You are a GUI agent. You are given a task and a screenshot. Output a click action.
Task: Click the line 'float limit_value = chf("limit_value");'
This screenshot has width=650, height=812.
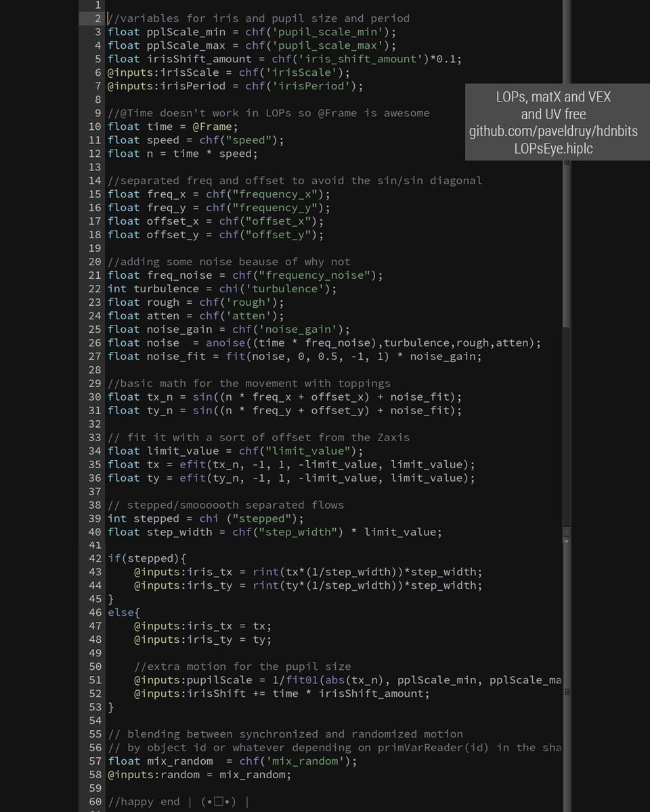[236, 451]
